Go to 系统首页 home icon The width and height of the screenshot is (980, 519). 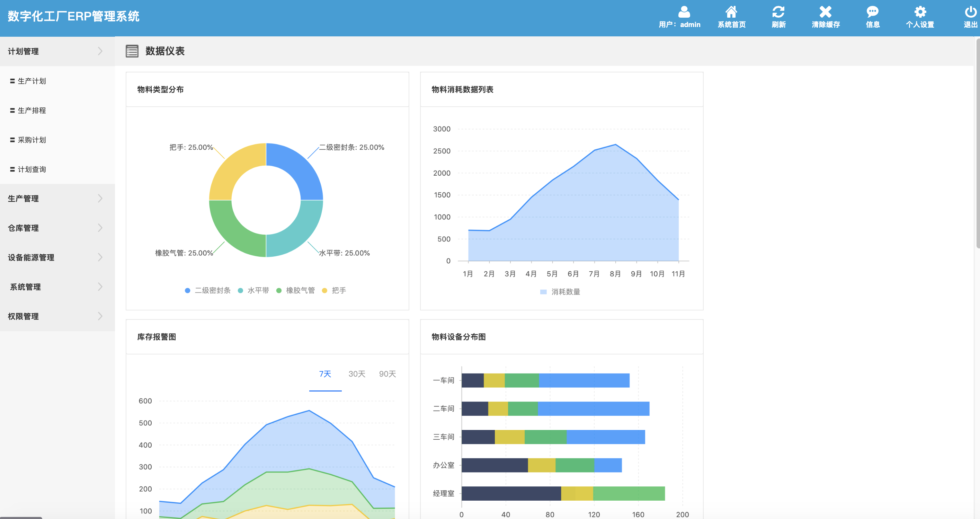pyautogui.click(x=731, y=12)
